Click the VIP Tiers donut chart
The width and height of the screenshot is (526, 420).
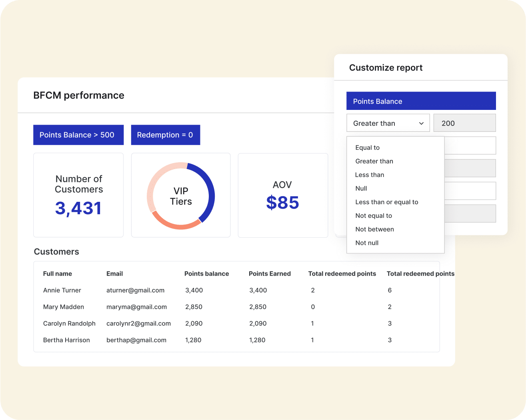(x=181, y=196)
